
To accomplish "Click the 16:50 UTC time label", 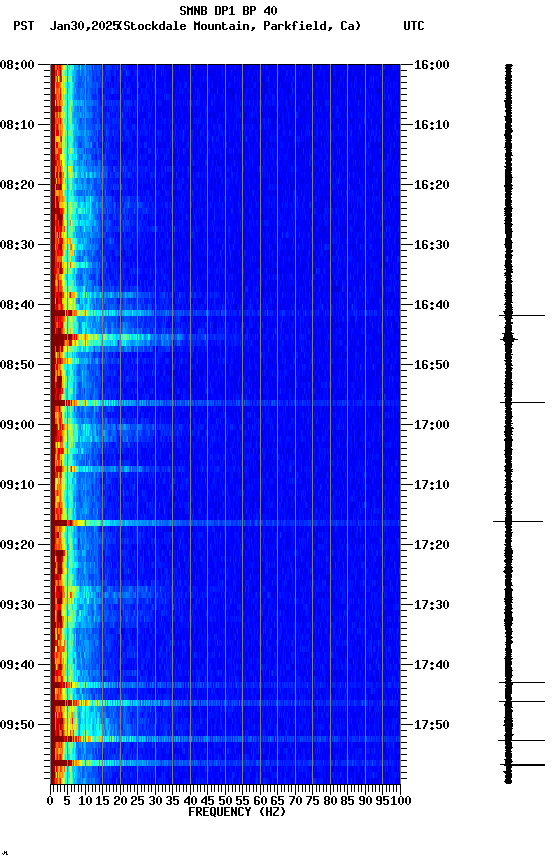I will coord(431,365).
